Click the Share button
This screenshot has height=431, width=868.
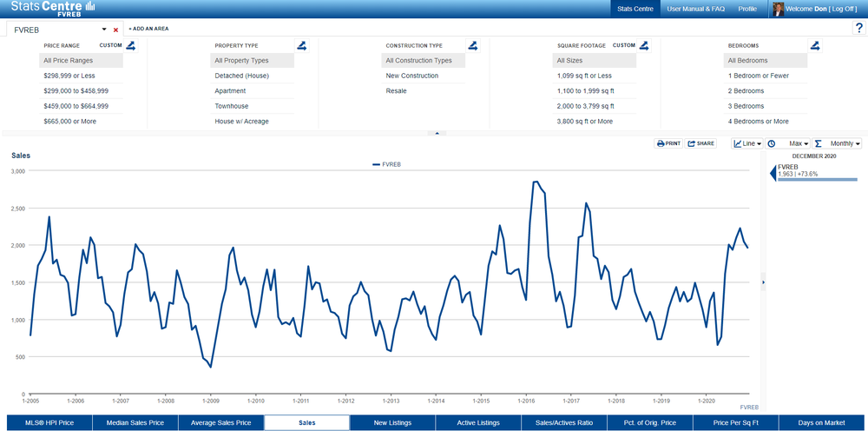pos(700,143)
